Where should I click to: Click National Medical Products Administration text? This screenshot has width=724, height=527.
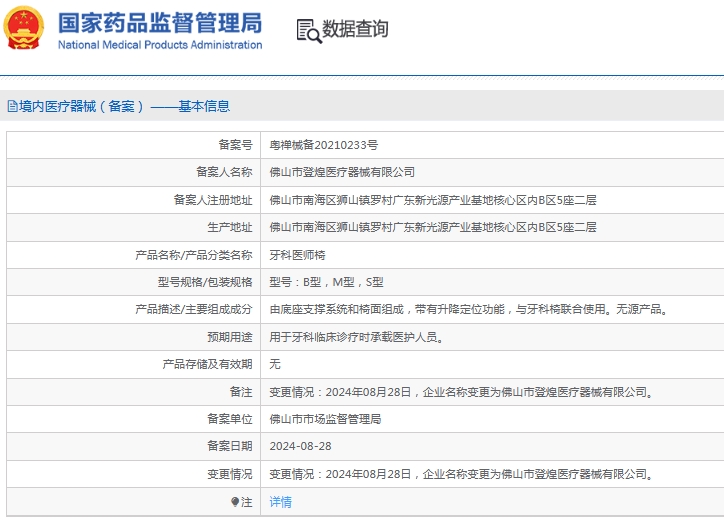point(160,45)
